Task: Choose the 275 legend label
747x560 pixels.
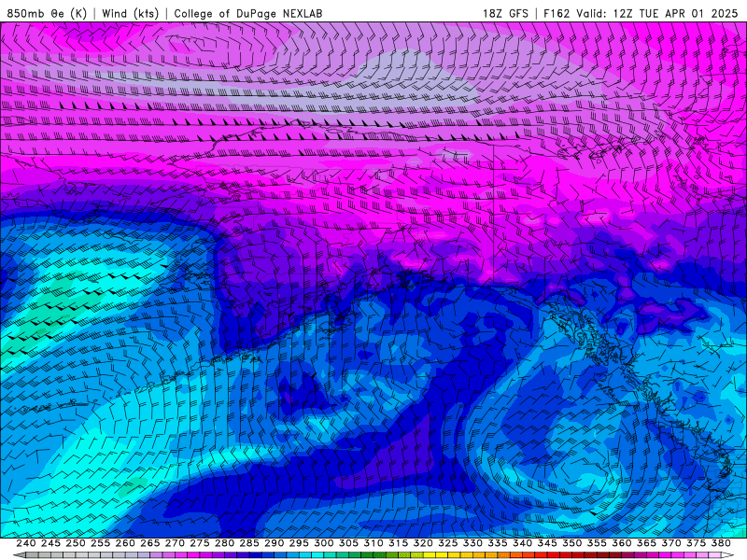Action: pyautogui.click(x=199, y=543)
